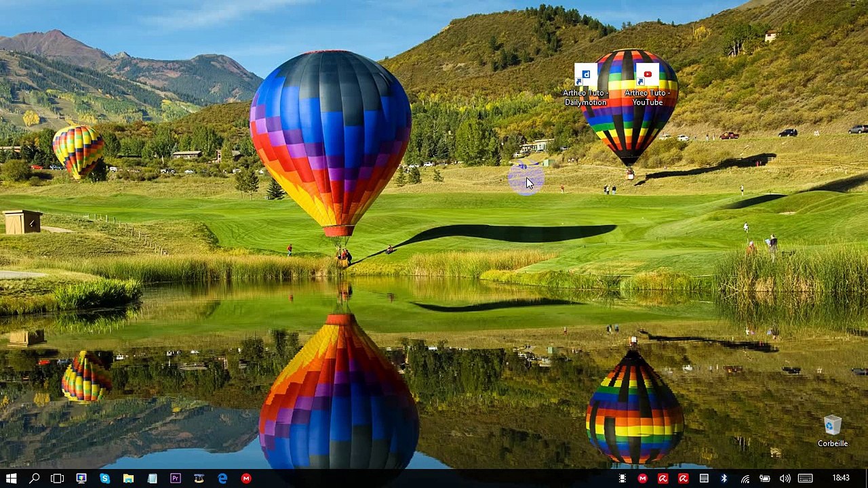The width and height of the screenshot is (868, 488).
Task: Open File Explorer from the taskbar
Action: 128,479
